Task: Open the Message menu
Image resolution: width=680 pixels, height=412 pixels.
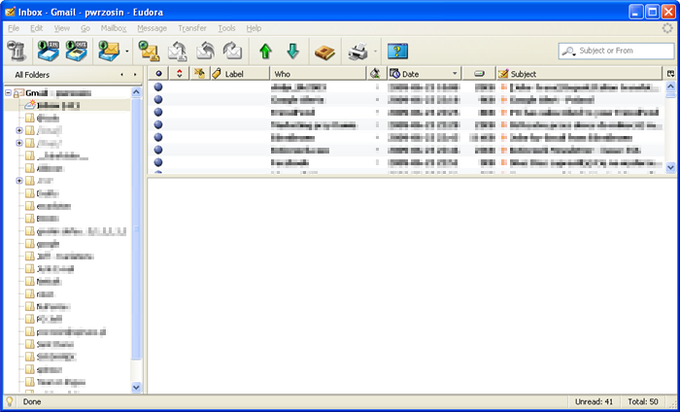Action: (x=152, y=28)
